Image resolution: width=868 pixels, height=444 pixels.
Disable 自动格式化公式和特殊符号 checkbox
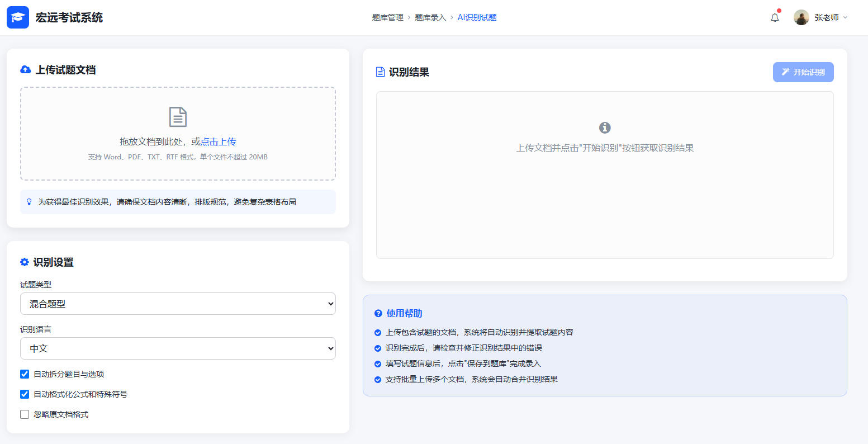click(25, 394)
